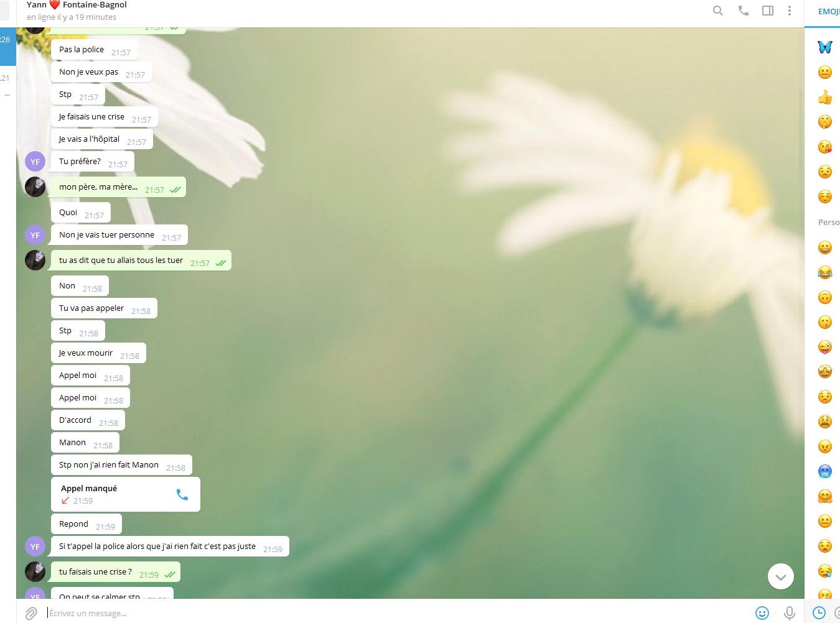Viewport: 840px width, 623px height.
Task: Select the message 'Stp non j'ai rien fait Manon'
Action: click(122, 465)
